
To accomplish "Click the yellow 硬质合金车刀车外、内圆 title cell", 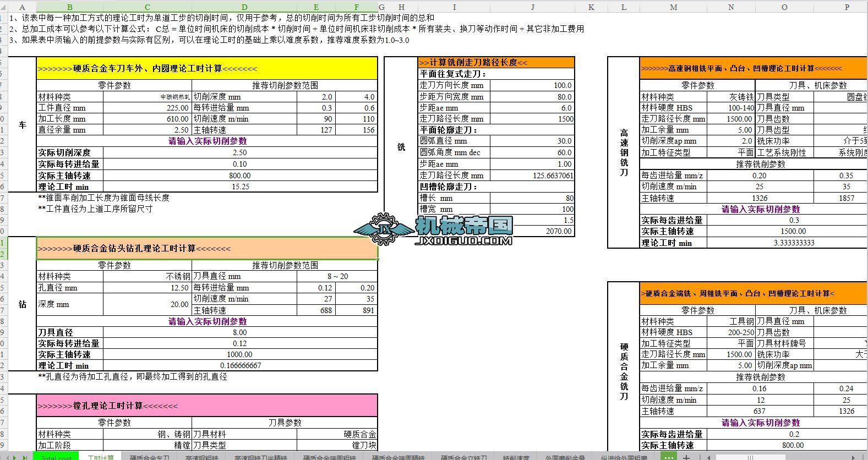I will (207, 68).
